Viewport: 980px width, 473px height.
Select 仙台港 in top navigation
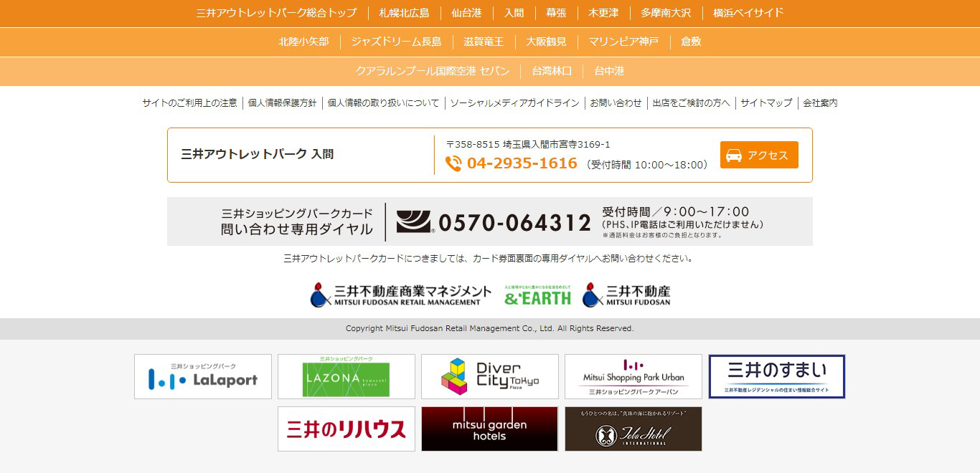click(x=466, y=13)
